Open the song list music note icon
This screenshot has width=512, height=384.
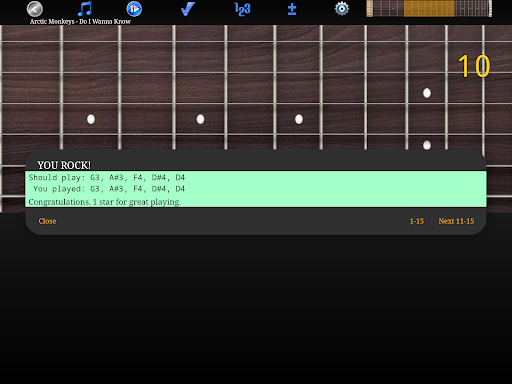[85, 9]
